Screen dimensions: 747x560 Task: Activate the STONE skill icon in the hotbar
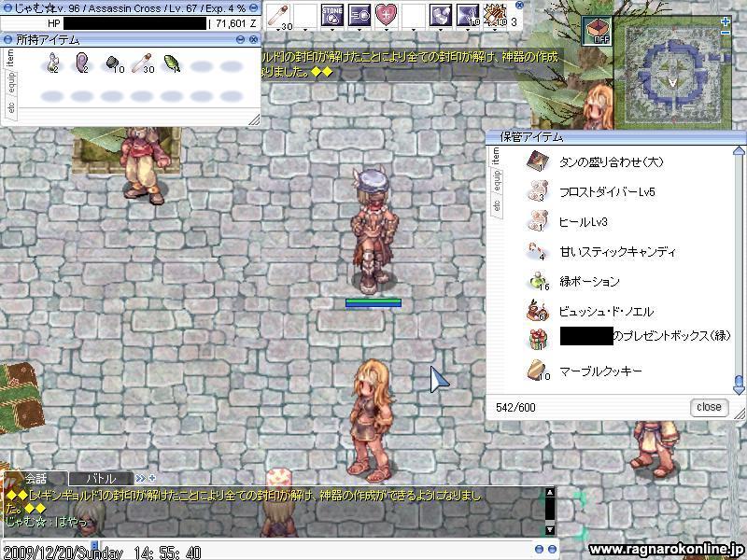332,15
